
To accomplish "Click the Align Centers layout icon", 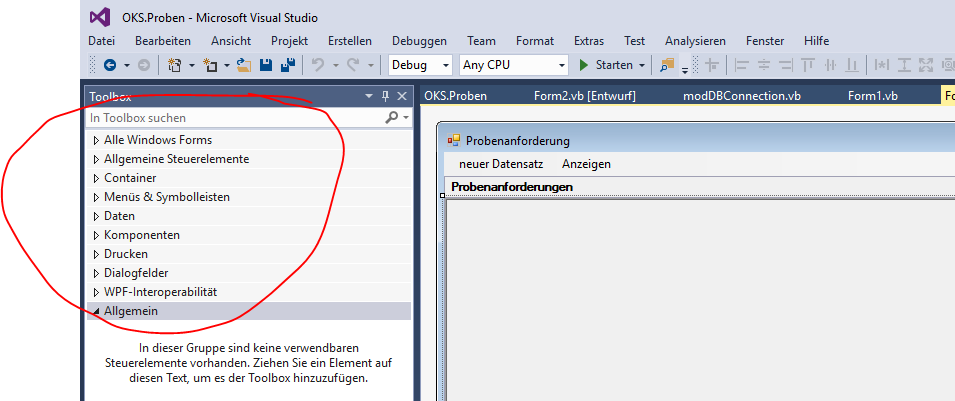I will [764, 65].
